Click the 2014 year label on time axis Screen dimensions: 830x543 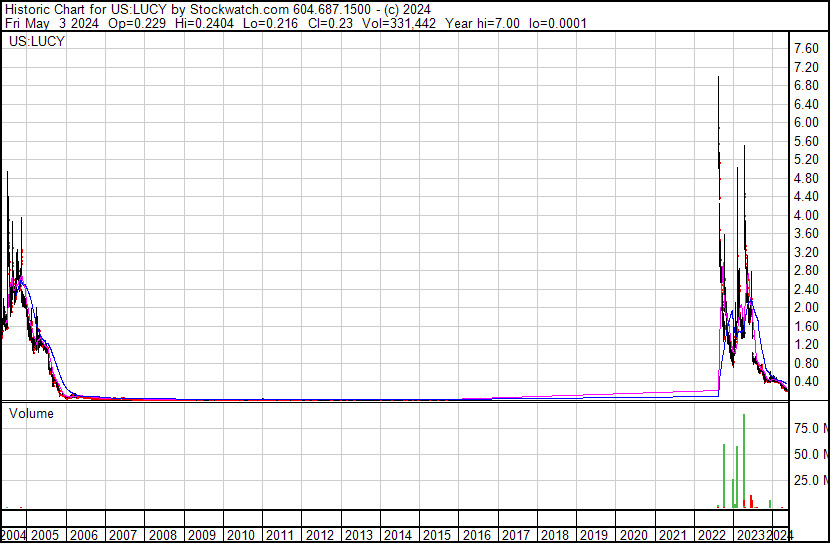pyautogui.click(x=398, y=535)
